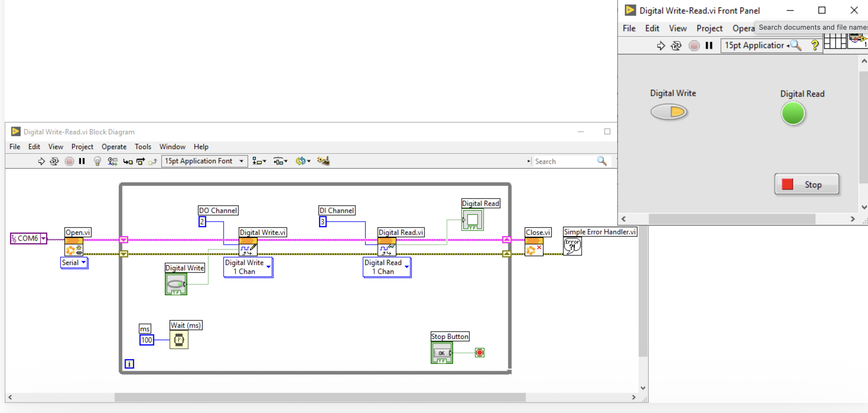
Task: Open the Serial connection type selector
Action: (74, 263)
